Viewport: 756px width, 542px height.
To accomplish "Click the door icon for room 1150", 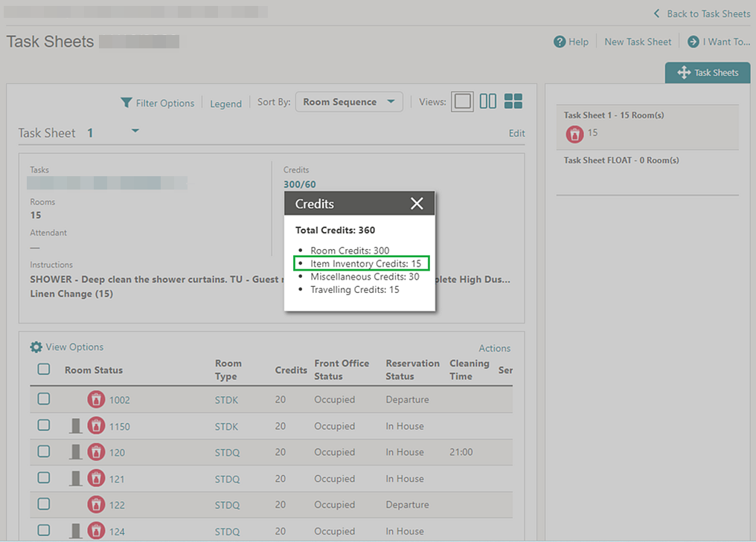I will pos(76,426).
